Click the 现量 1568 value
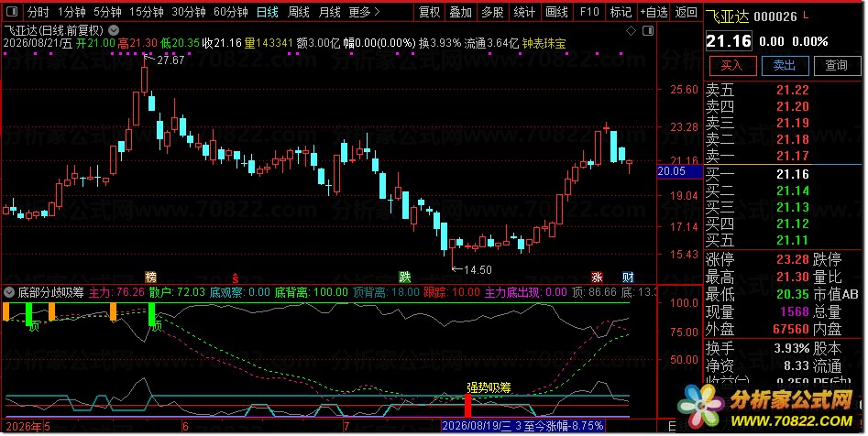The image size is (868, 436). [x=795, y=311]
